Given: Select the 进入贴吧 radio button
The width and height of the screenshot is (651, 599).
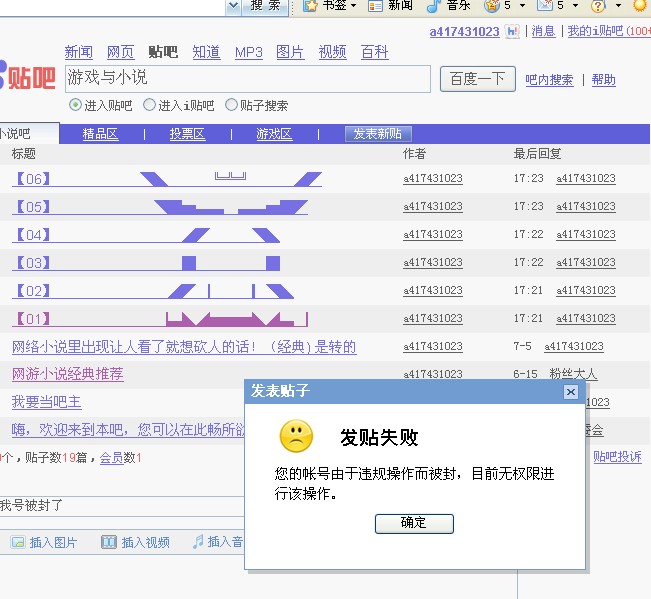Looking at the screenshot, I should (75, 105).
